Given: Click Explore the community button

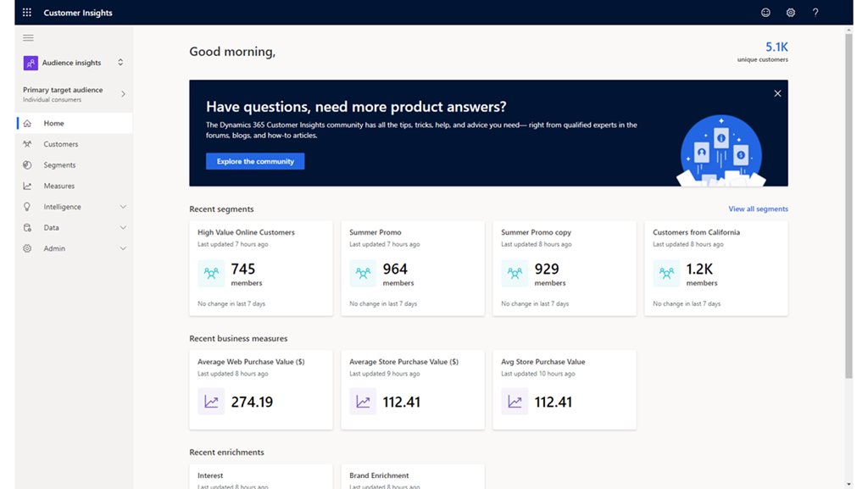Looking at the screenshot, I should coord(255,161).
